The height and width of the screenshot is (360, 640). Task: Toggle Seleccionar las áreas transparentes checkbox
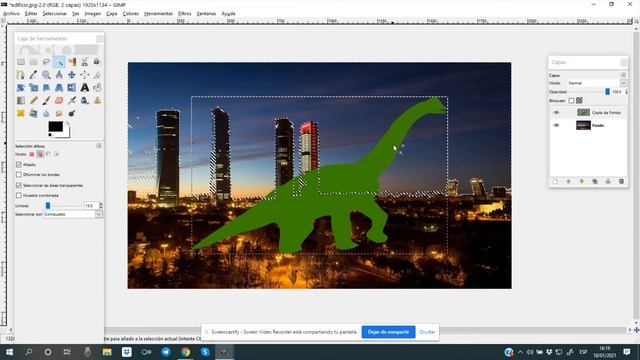tap(19, 185)
